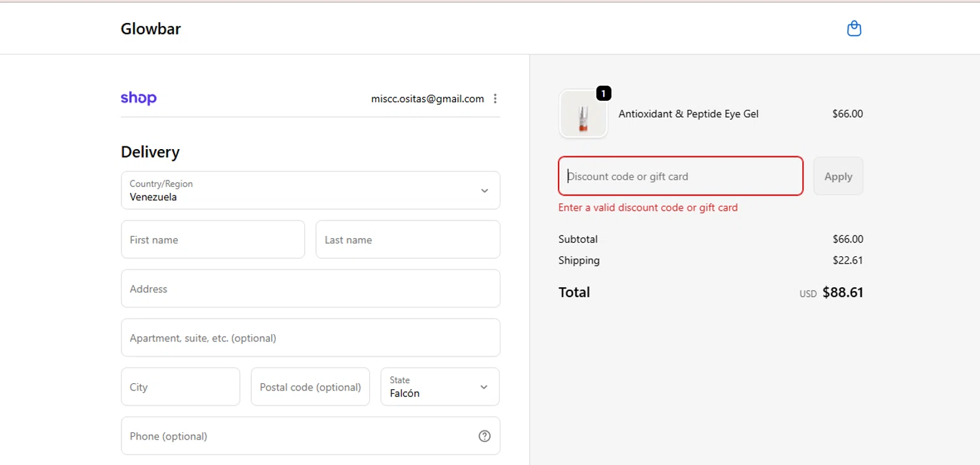Focus the City input field
Viewport: 980px width, 465px height.
point(180,387)
